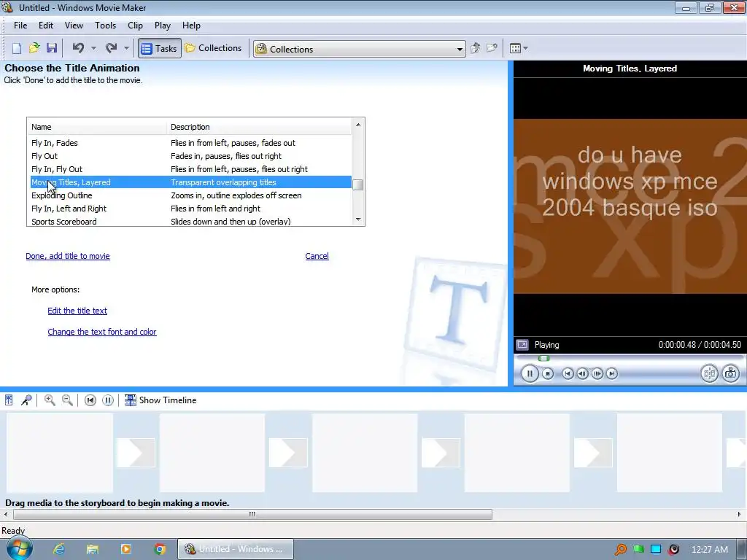Click the preview seek bar thumb

point(543,359)
